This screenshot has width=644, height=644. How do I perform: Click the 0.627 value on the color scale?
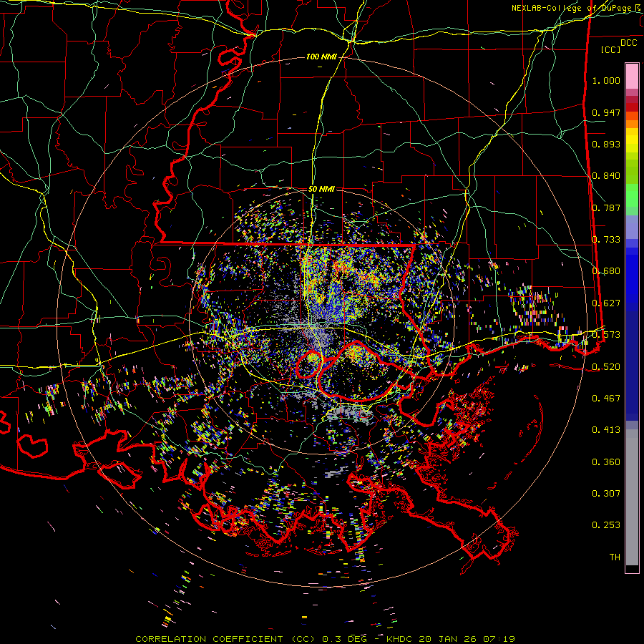[x=606, y=303]
